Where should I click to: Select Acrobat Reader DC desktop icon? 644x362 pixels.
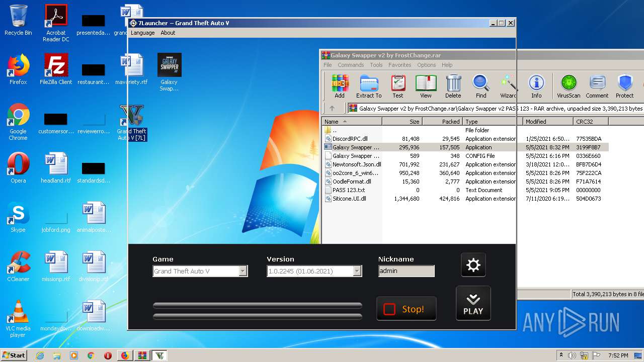(56, 23)
